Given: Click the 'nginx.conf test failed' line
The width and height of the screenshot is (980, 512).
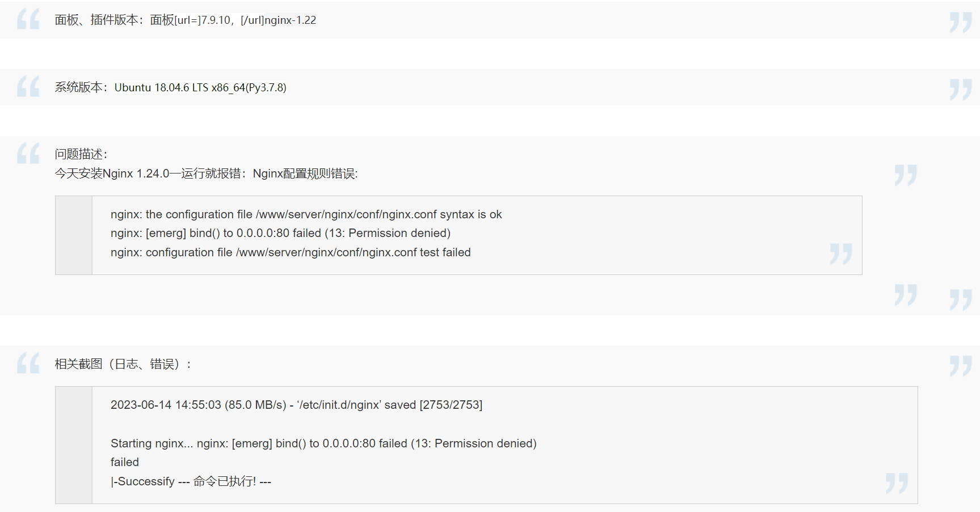Looking at the screenshot, I should pos(291,252).
